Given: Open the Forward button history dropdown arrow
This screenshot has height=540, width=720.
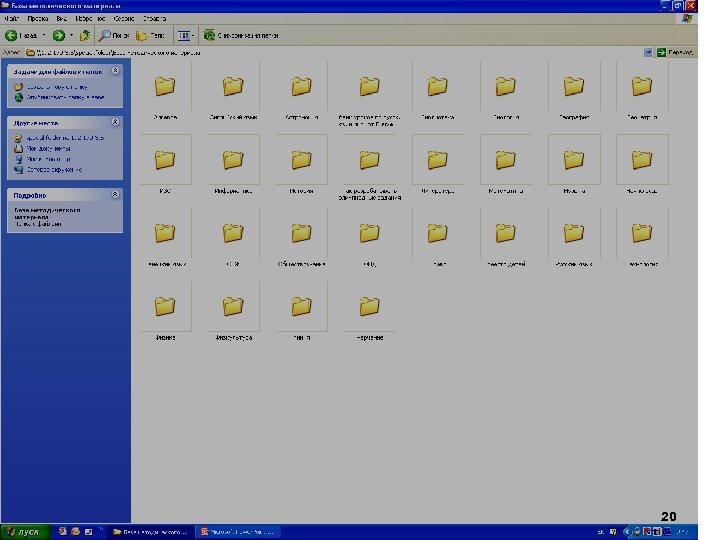Looking at the screenshot, I should point(71,35).
